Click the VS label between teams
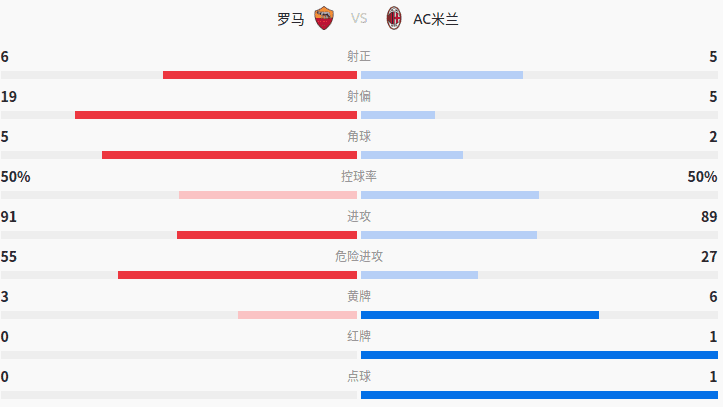The image size is (723, 407). tap(359, 18)
